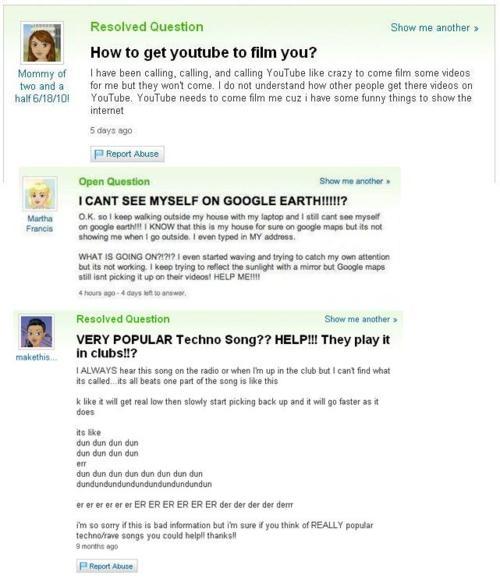500x582 pixels.
Task: Click the '9 months ago' timestamp
Action: click(x=97, y=546)
